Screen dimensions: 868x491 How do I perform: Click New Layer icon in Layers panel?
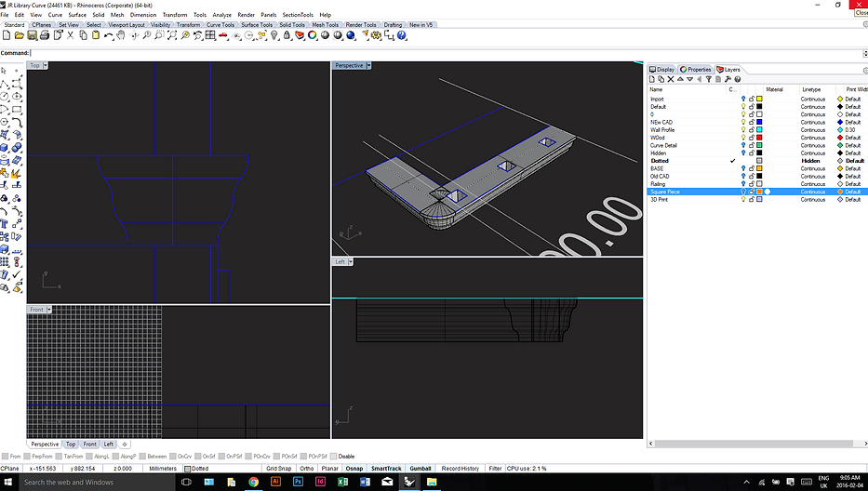point(652,79)
